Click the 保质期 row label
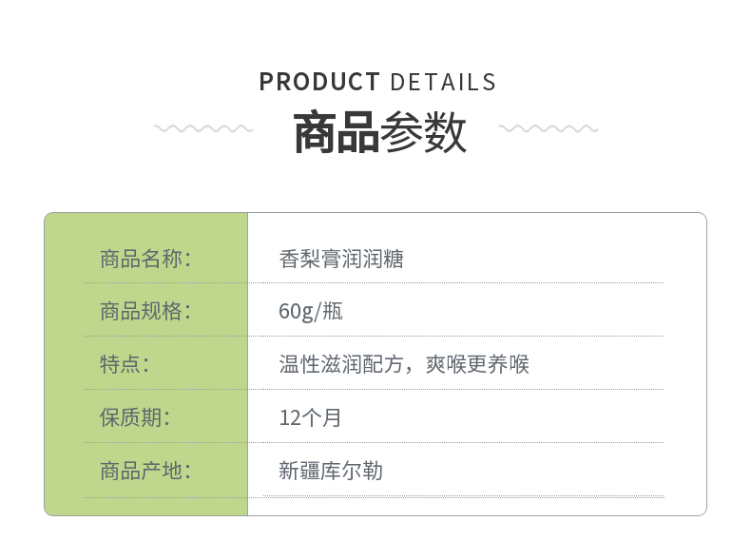Screen dimensions: 751x560 pyautogui.click(x=135, y=417)
